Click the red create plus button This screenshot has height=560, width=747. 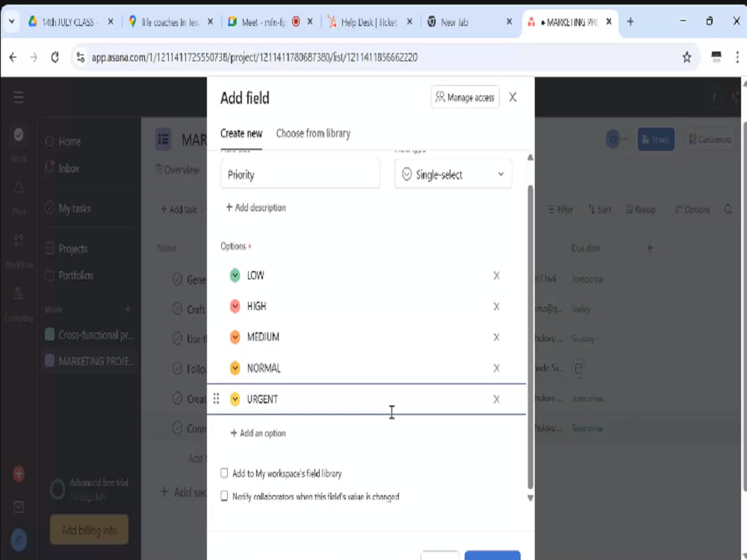19,474
